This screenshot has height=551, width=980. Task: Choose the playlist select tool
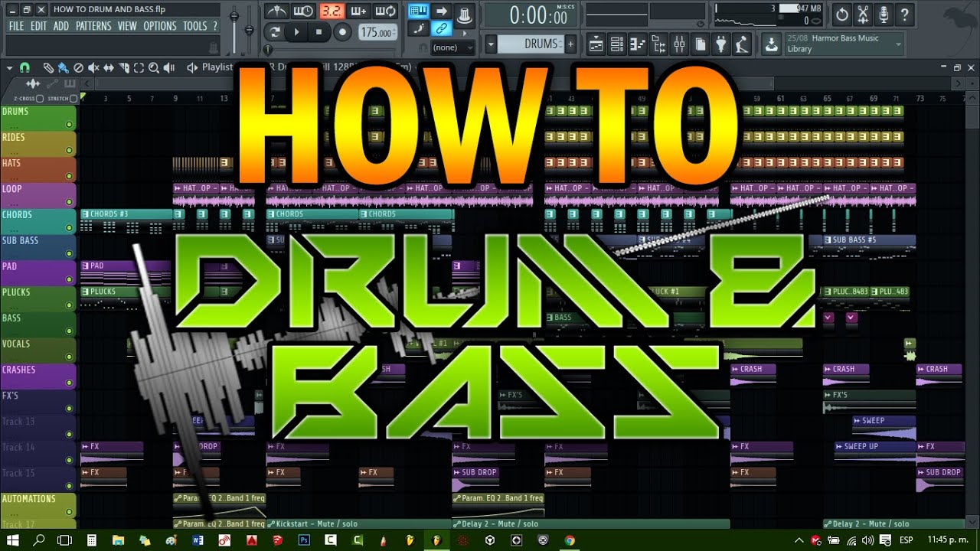pyautogui.click(x=138, y=67)
